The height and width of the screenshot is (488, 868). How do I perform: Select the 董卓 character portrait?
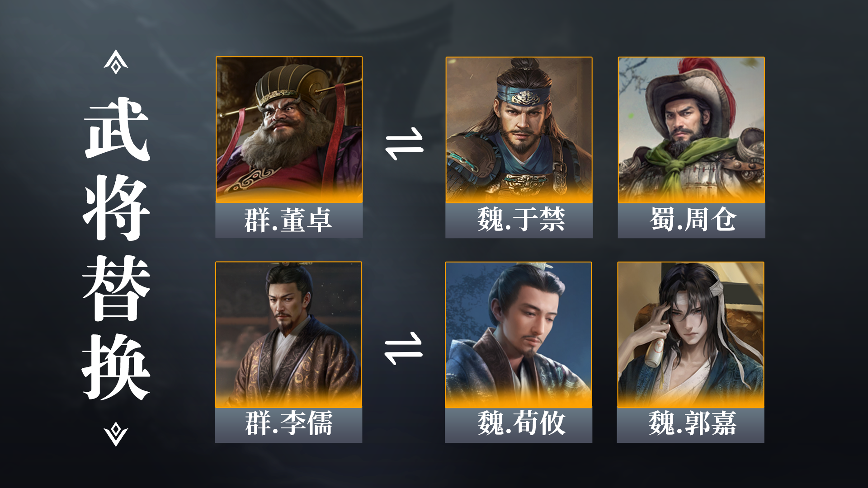289,130
